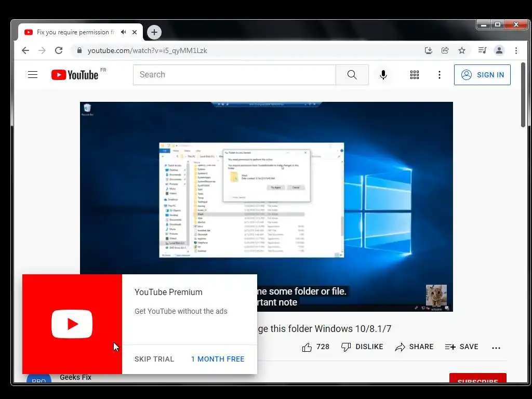Click the search magnifier button
The height and width of the screenshot is (399, 532).
[352, 75]
